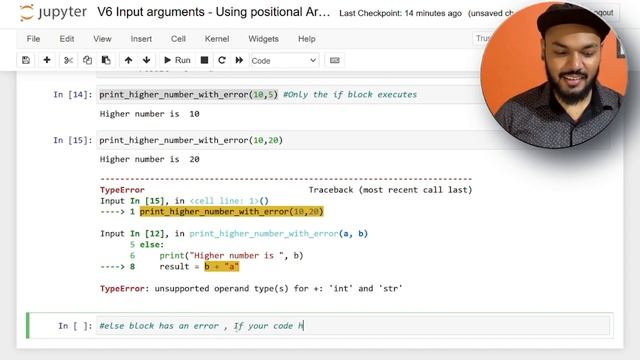This screenshot has width=640, height=360.
Task: Click the In [15]: prompt label
Action: 73,140
